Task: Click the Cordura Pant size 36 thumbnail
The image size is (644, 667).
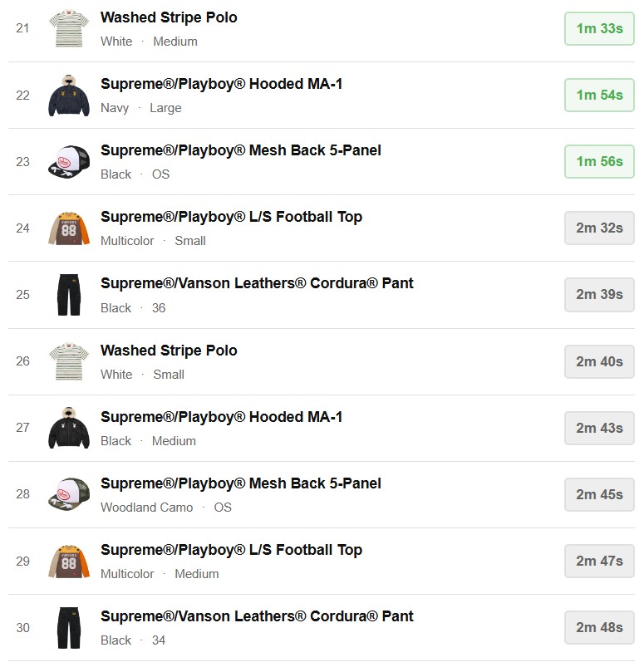Action: [x=69, y=295]
